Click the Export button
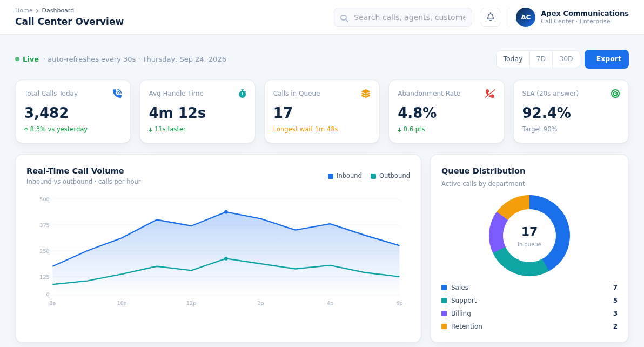The width and height of the screenshot is (644, 347). pos(607,59)
